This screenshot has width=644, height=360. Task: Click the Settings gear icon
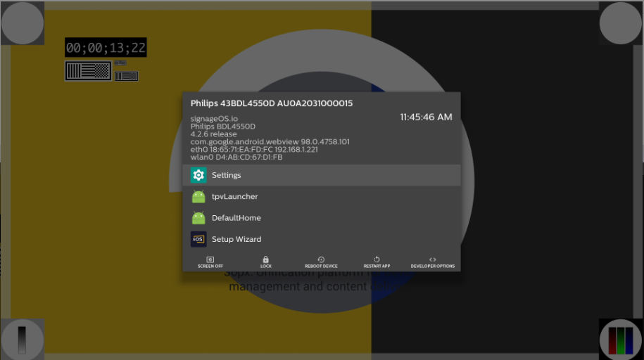[x=198, y=175]
